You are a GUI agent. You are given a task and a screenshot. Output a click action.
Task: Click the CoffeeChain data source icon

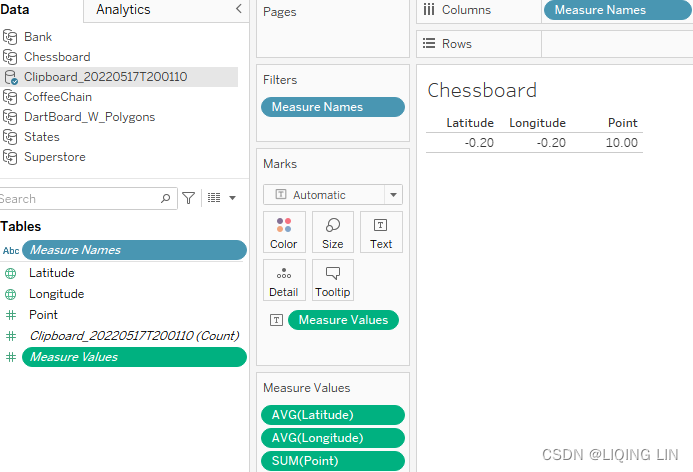pos(10,97)
